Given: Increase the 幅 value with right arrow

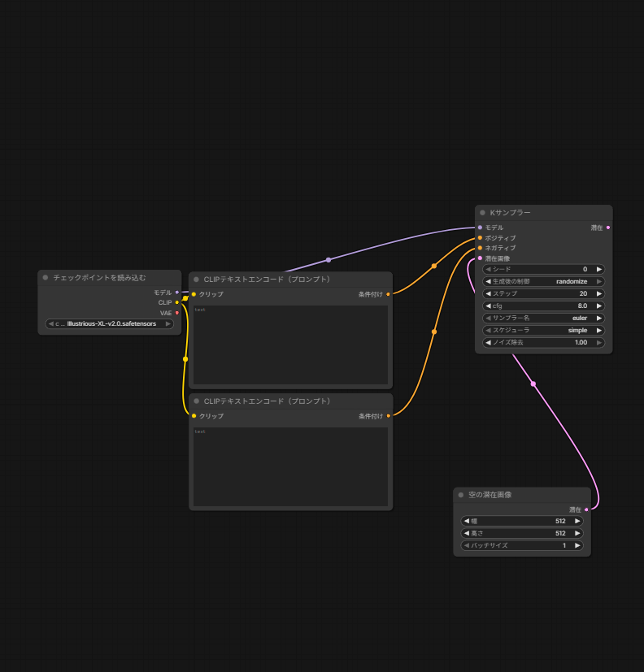Looking at the screenshot, I should click(x=577, y=521).
